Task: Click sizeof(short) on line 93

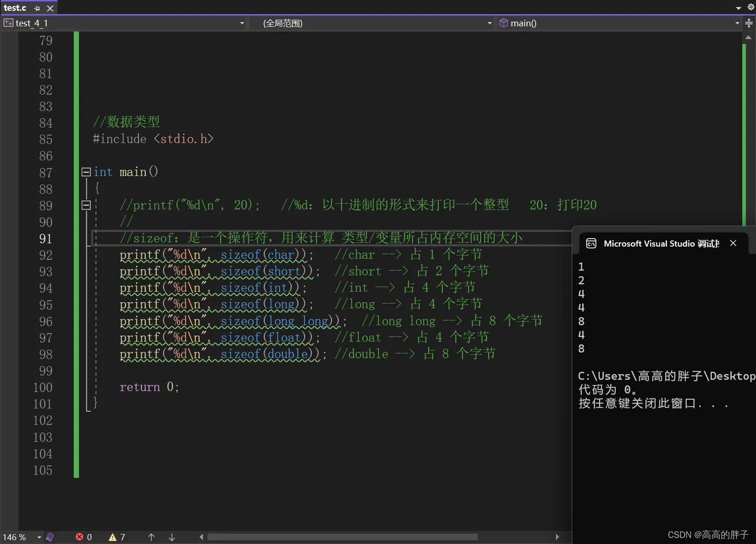Action: [x=267, y=271]
